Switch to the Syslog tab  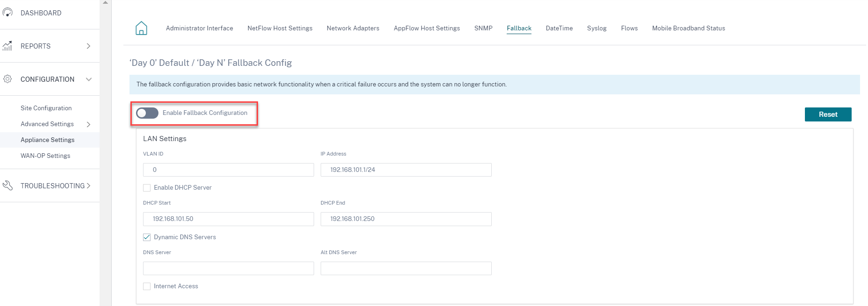tap(597, 28)
